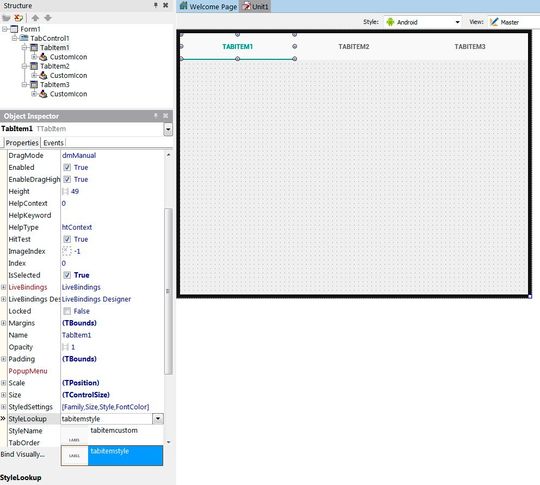Pin the Structure panel

click(156, 5)
